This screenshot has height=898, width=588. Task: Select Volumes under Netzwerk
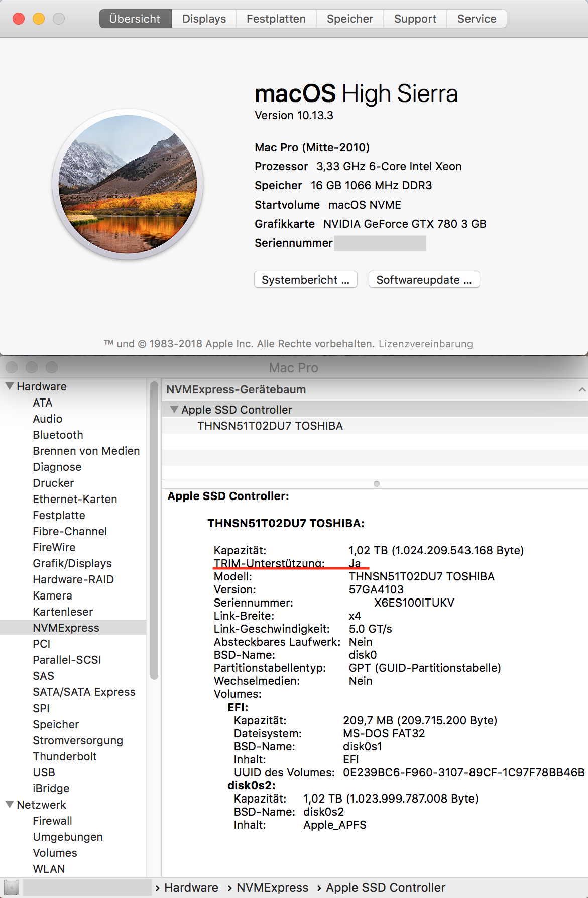click(x=55, y=853)
